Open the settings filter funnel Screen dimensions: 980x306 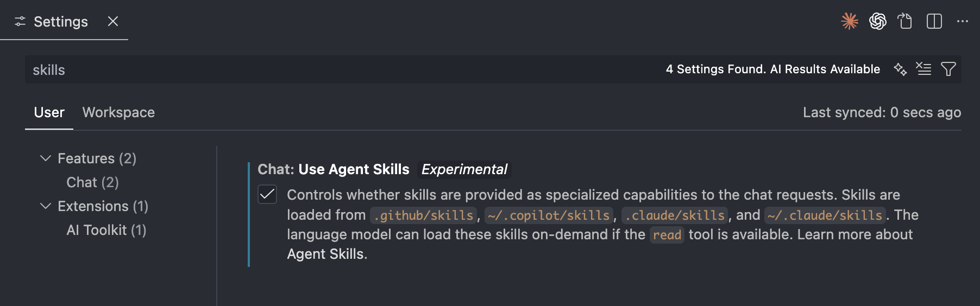point(948,69)
